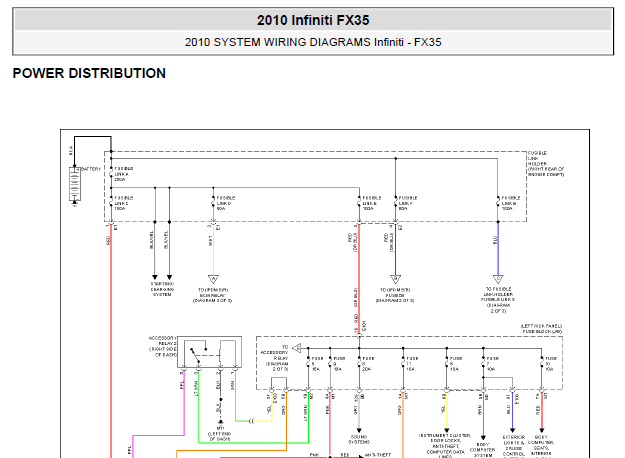Click the M11 ground symbol at left dash
This screenshot has width=625, height=458.
coord(220,421)
